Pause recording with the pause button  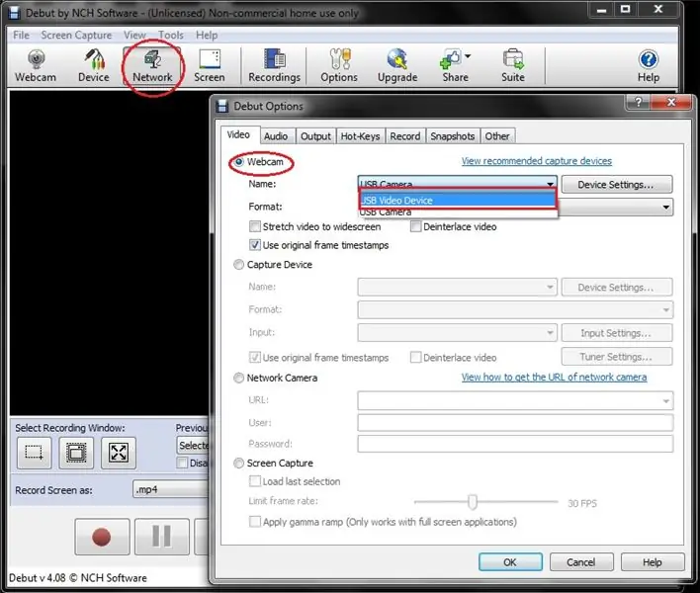pos(161,537)
